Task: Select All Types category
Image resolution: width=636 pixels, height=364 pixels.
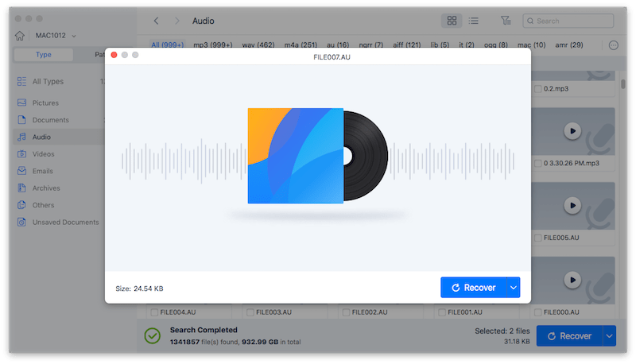Action: [x=48, y=82]
